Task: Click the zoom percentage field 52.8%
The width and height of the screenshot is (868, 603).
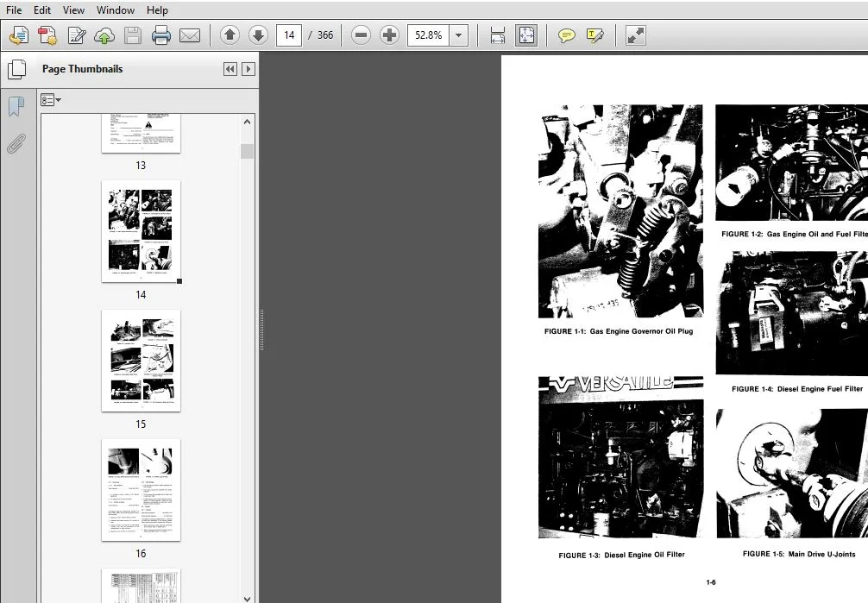Action: tap(428, 35)
